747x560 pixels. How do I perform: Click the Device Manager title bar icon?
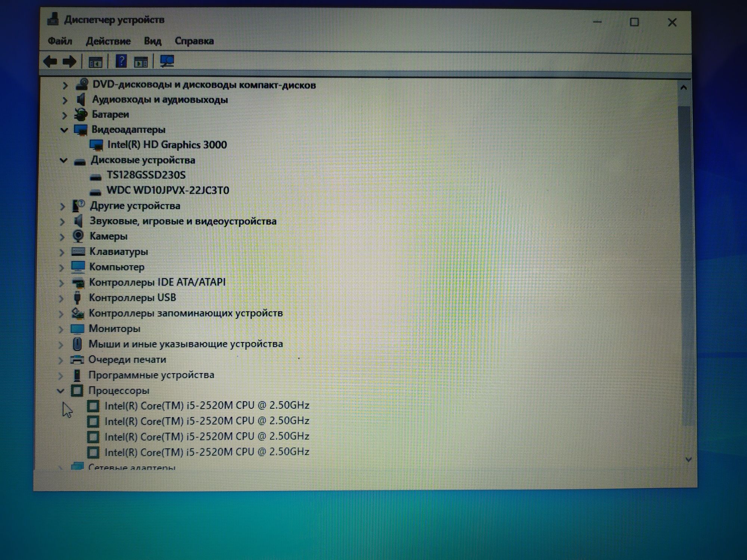(x=53, y=19)
